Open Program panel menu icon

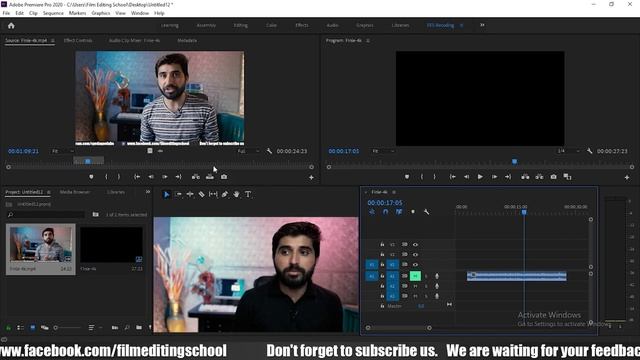[x=368, y=40]
